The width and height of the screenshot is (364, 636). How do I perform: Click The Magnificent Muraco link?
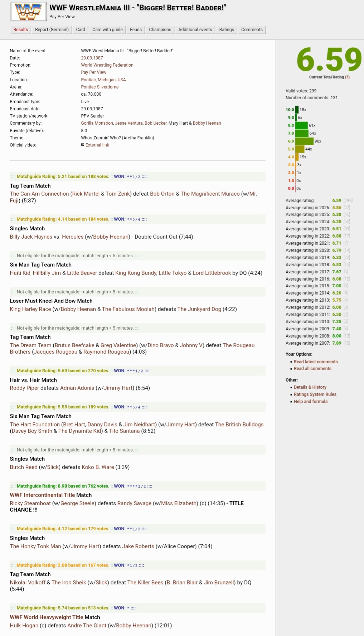[210, 194]
